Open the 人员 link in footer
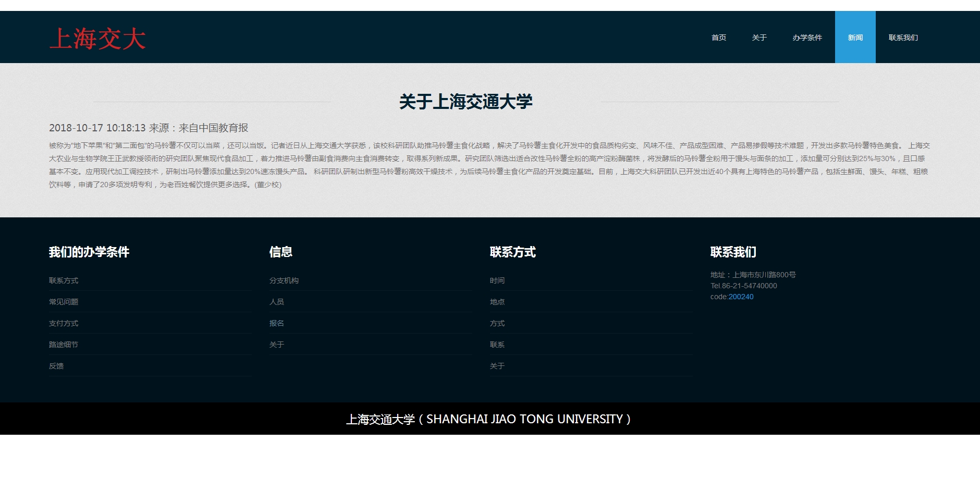The height and width of the screenshot is (478, 980). 277,302
